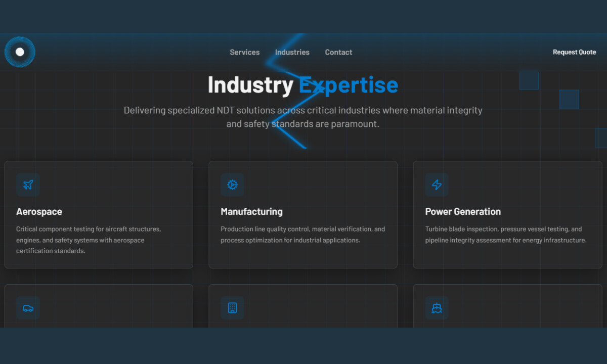The height and width of the screenshot is (364, 607).
Task: Click the Request Quote button
Action: [574, 52]
